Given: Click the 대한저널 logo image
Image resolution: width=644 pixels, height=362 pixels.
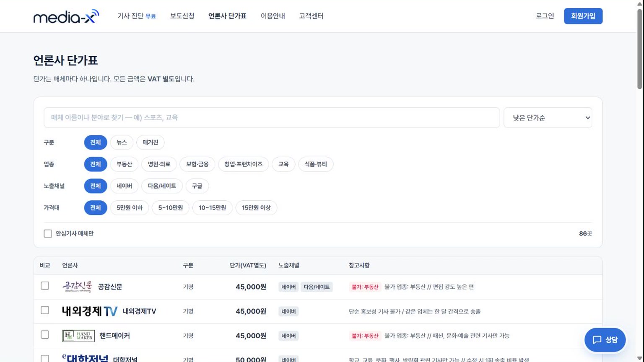Looking at the screenshot, I should 85,358.
